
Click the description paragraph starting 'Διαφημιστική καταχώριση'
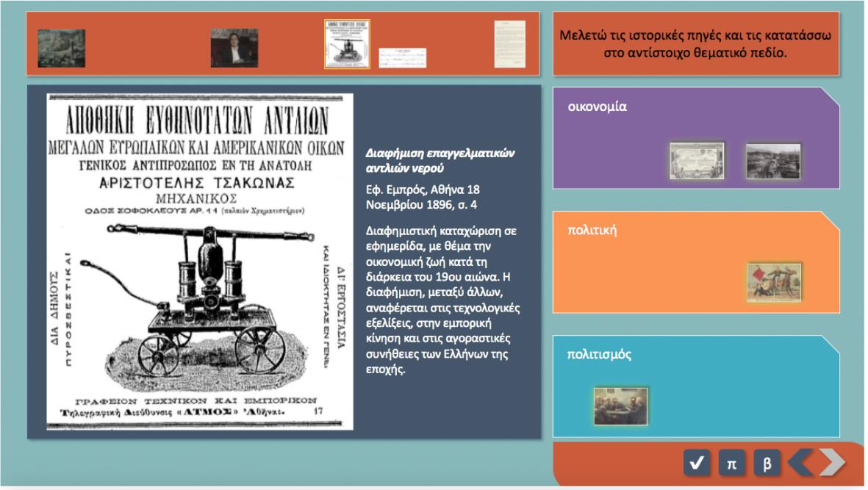443,300
